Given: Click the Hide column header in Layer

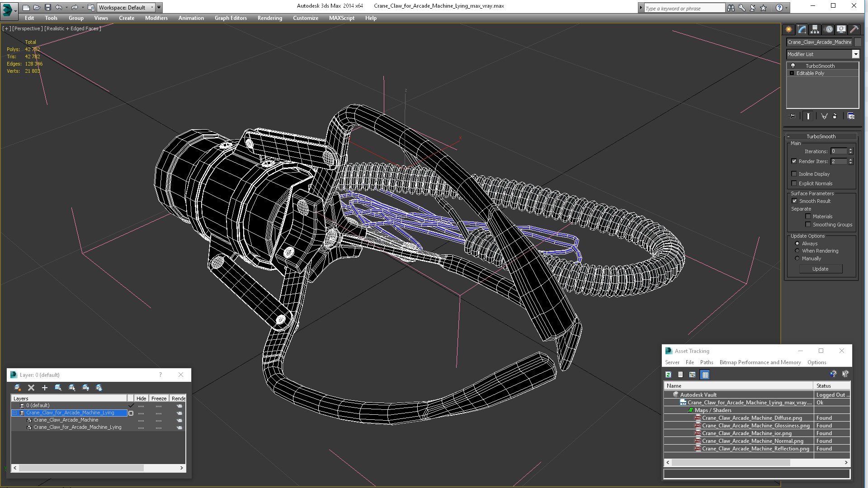Looking at the screenshot, I should click(141, 399).
